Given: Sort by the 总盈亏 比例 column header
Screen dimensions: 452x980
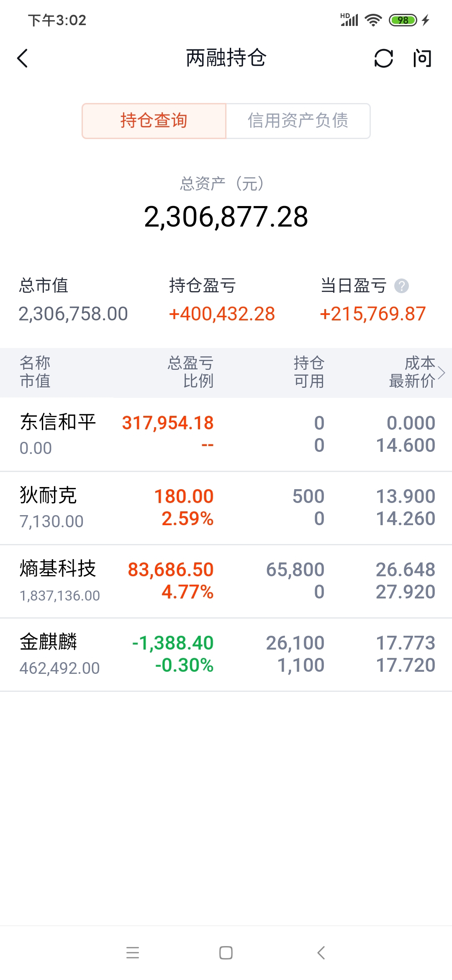Looking at the screenshot, I should coord(191,372).
